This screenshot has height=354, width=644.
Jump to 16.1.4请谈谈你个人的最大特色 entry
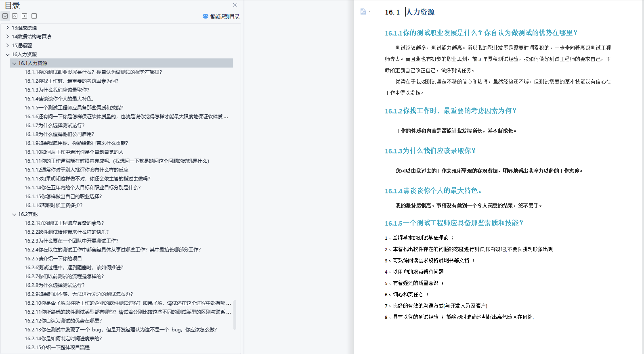[59, 99]
